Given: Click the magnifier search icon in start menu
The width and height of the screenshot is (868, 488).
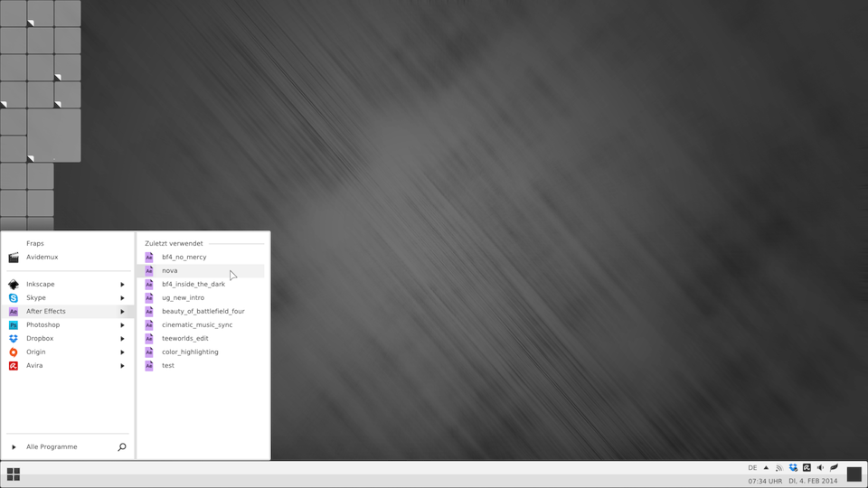Looking at the screenshot, I should click(x=122, y=446).
